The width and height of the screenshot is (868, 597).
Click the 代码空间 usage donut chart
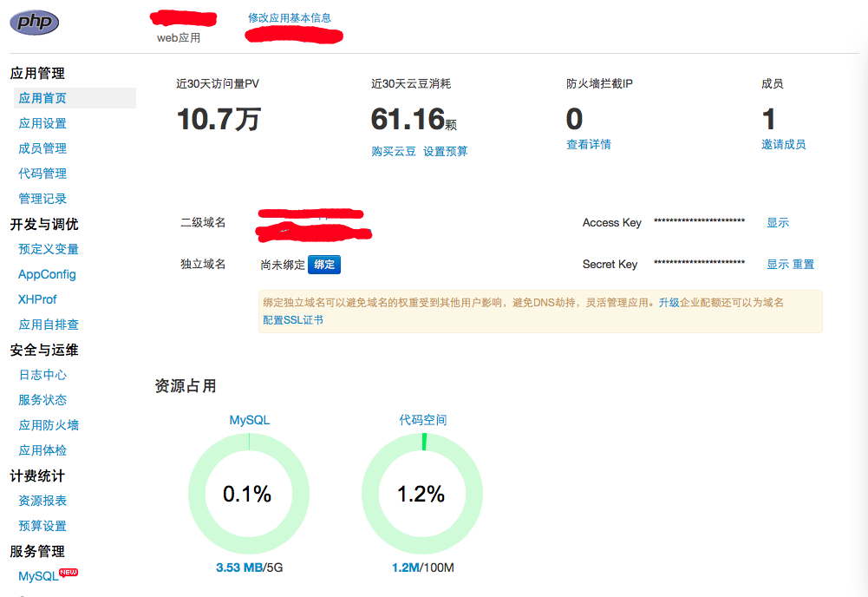tap(422, 493)
